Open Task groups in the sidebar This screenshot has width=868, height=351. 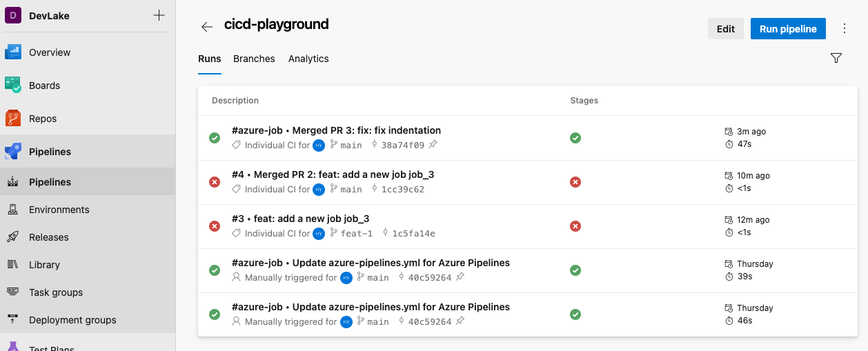tap(55, 292)
